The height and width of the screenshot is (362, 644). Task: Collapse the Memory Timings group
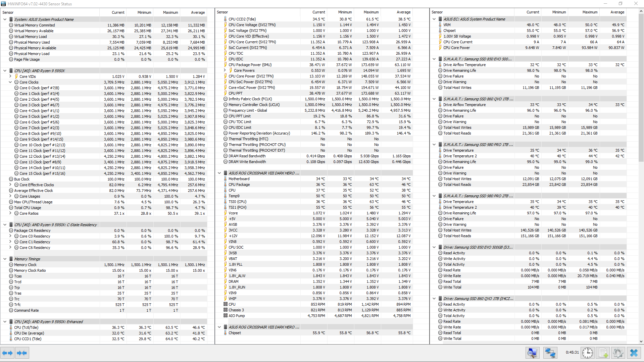[5, 259]
